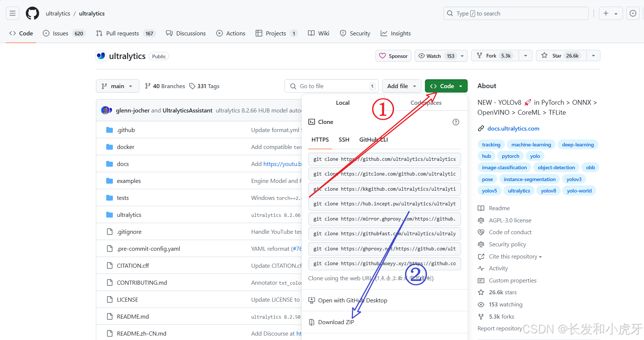
Task: Open the Activity link
Action: [x=493, y=268]
